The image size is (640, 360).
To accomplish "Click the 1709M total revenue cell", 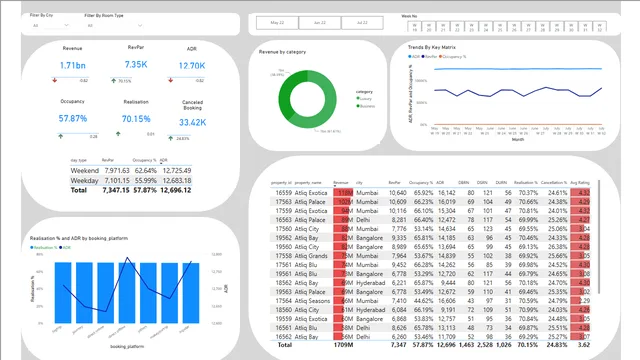I will coord(343,345).
